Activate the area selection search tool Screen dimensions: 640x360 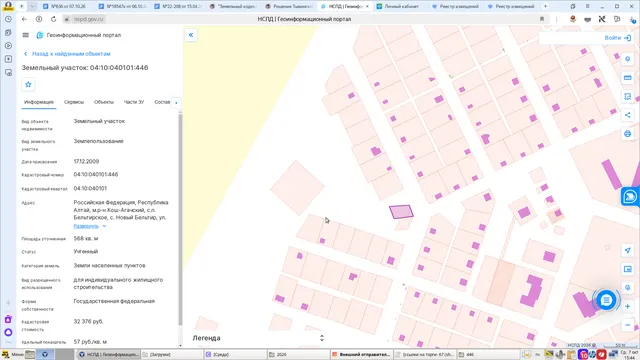(x=628, y=96)
